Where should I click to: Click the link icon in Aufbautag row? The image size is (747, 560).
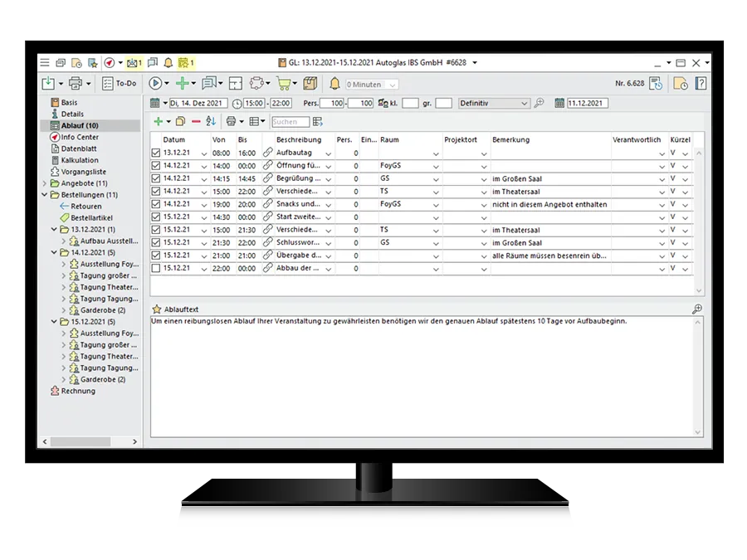click(x=267, y=153)
